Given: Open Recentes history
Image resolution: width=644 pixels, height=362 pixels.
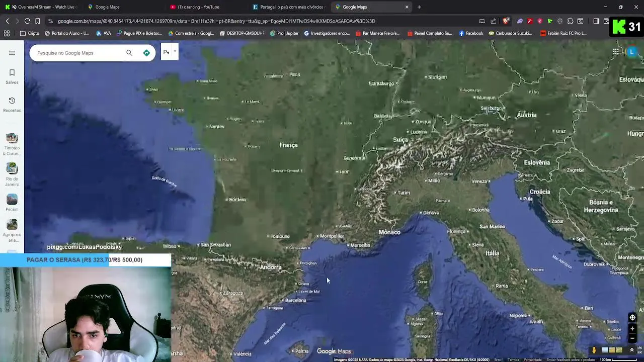Looking at the screenshot, I should (12, 105).
